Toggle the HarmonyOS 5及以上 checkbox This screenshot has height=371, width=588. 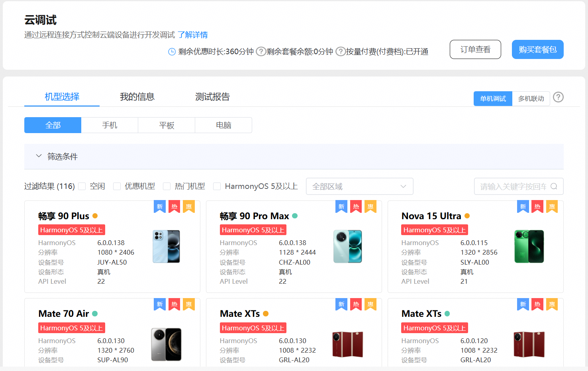pos(217,186)
